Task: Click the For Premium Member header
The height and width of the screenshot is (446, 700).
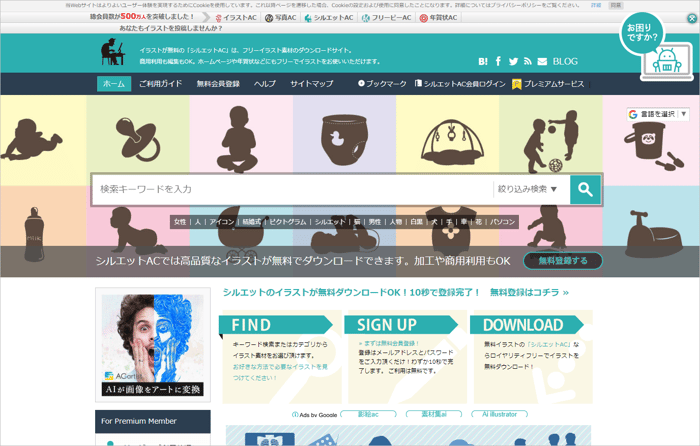Action: click(153, 421)
